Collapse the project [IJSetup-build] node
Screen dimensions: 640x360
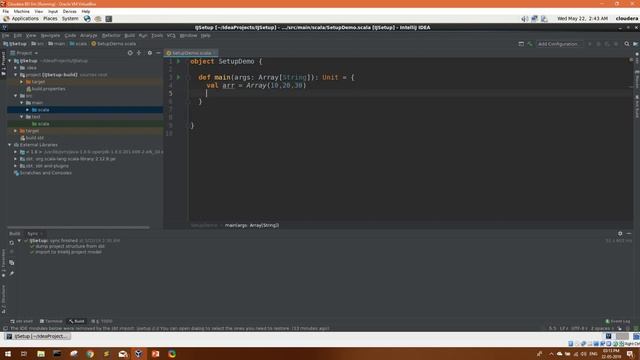(16, 75)
